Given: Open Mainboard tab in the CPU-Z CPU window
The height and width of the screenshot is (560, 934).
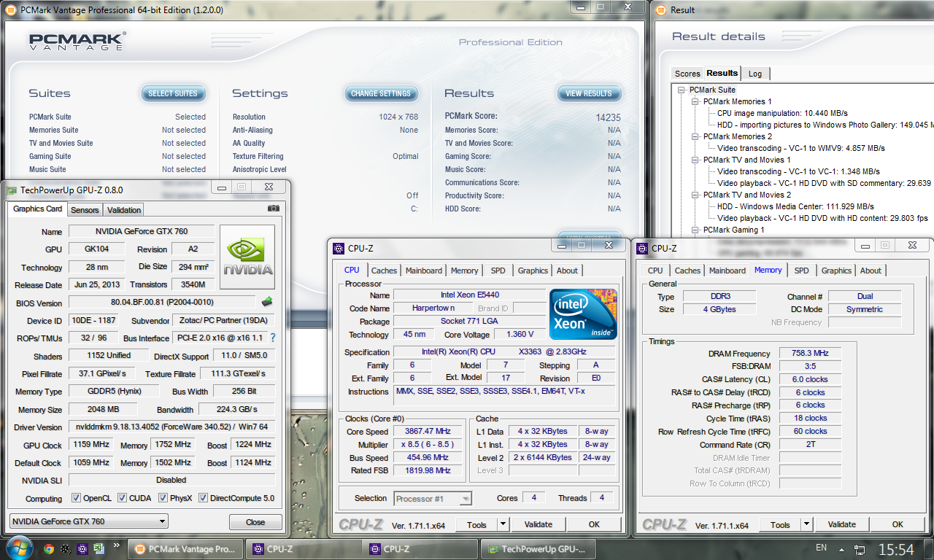Looking at the screenshot, I should [x=424, y=271].
